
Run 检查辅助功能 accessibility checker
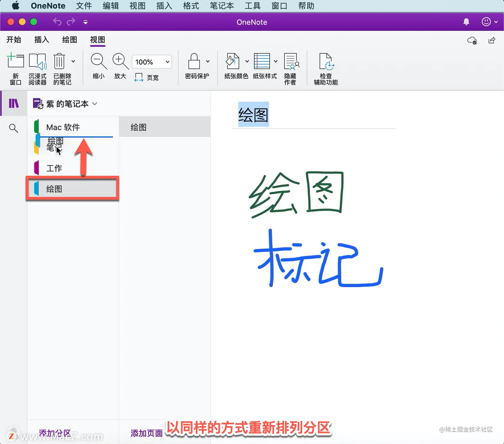tap(326, 69)
